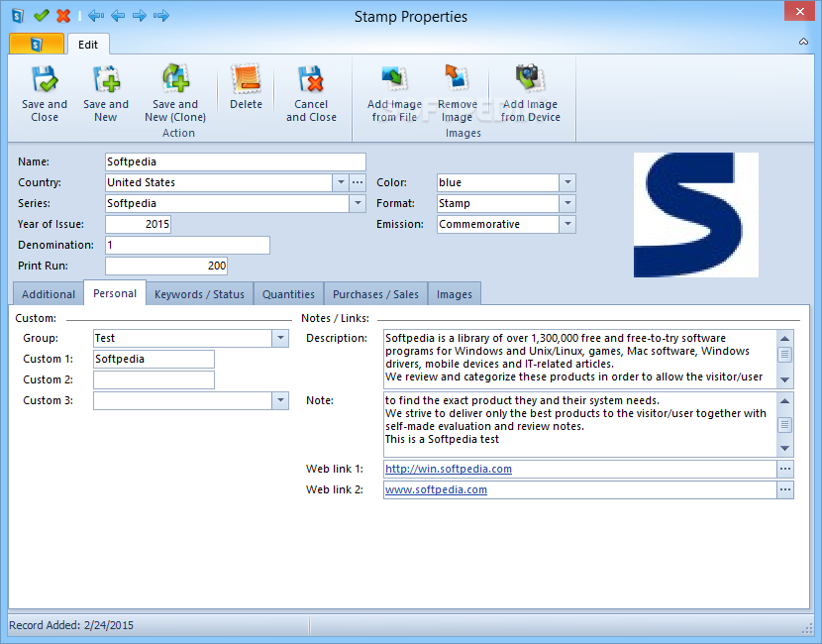Viewport: 822px width, 644px height.
Task: Click the Color field showing blue
Action: click(497, 182)
